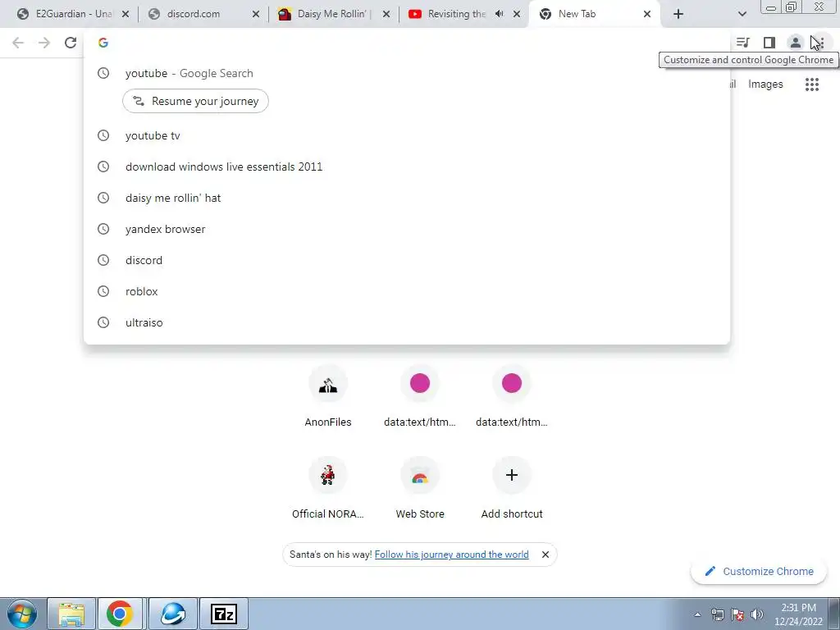Click the browser forward arrow
Image resolution: width=840 pixels, height=630 pixels.
tap(44, 43)
